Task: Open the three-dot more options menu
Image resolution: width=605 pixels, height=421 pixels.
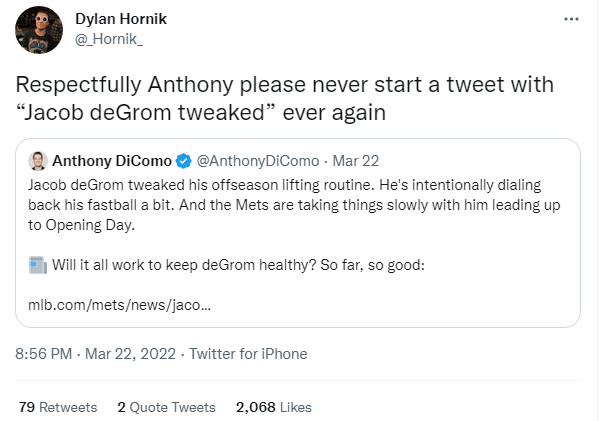Action: click(571, 19)
